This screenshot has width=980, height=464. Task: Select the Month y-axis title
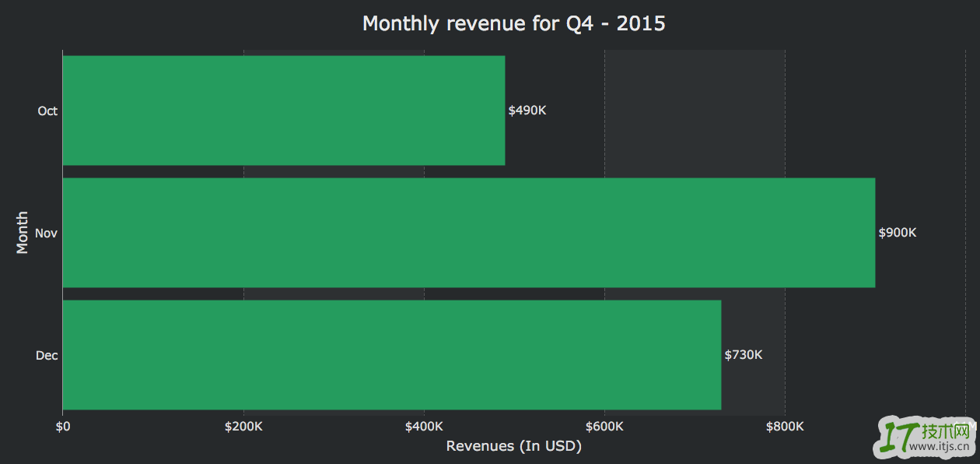(23, 232)
